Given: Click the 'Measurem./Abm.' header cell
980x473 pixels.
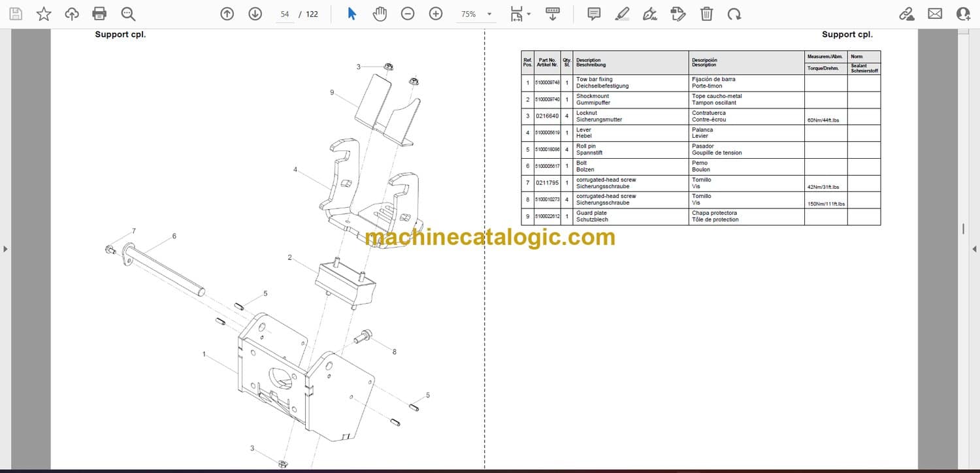Looking at the screenshot, I should (x=826, y=57).
